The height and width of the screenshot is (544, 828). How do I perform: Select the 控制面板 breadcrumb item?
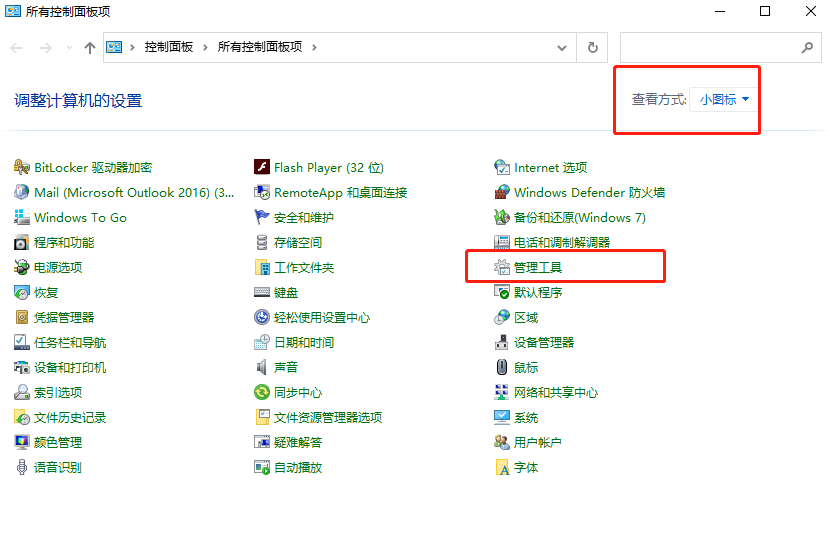click(x=168, y=47)
